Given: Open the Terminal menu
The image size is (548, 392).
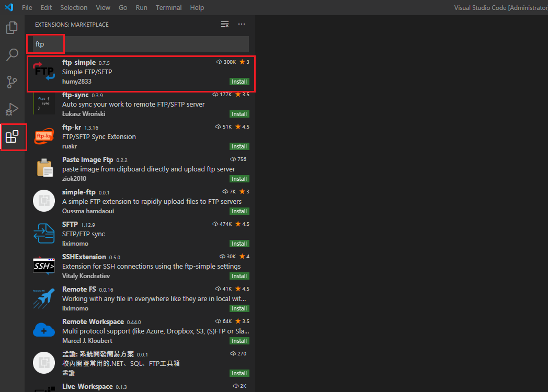Looking at the screenshot, I should click(168, 7).
